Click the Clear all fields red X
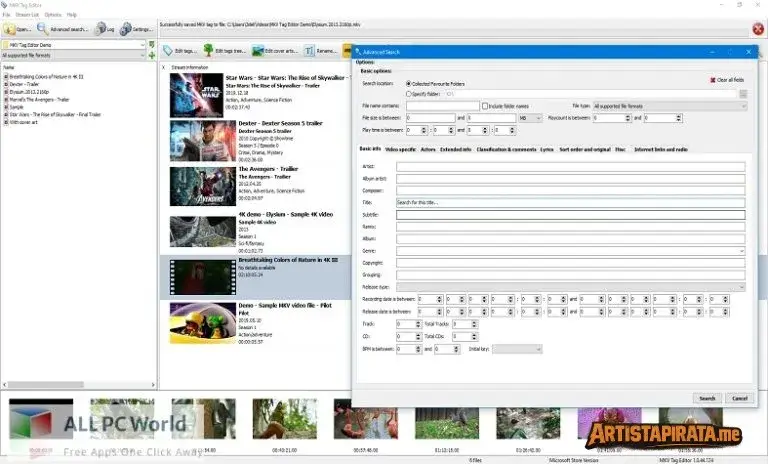 (x=727, y=80)
